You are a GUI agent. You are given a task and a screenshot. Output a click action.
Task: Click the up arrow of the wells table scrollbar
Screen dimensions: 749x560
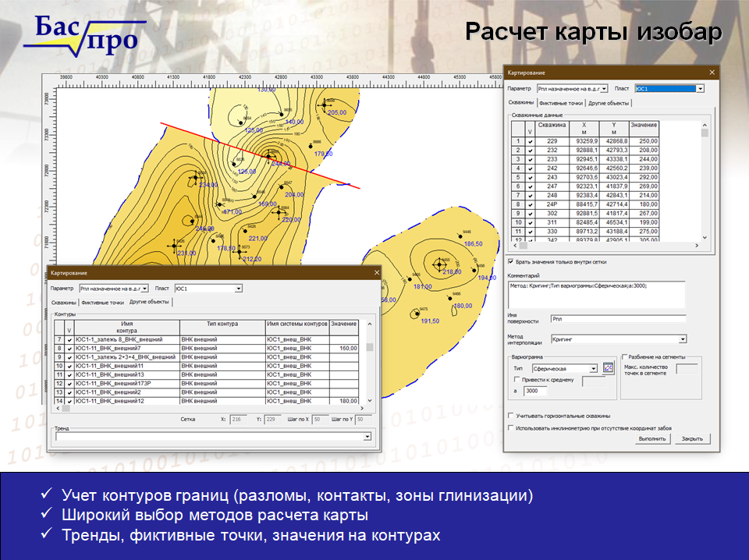tap(705, 125)
